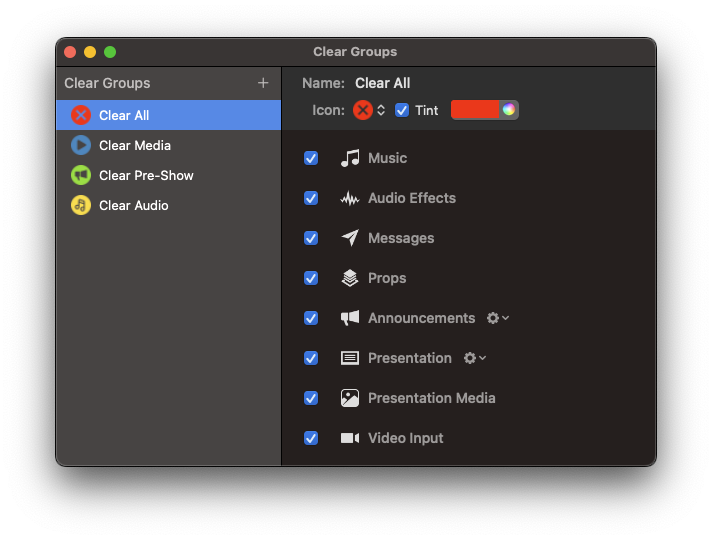This screenshot has height=540, width=712.
Task: Click the Music note icon in layer list
Action: (350, 158)
